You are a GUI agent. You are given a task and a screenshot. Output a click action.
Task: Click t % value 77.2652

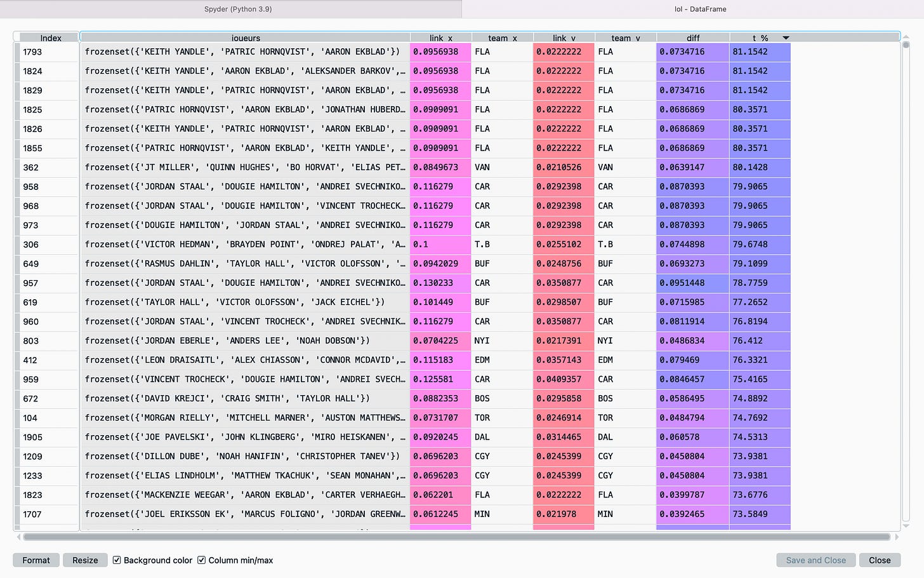(760, 302)
